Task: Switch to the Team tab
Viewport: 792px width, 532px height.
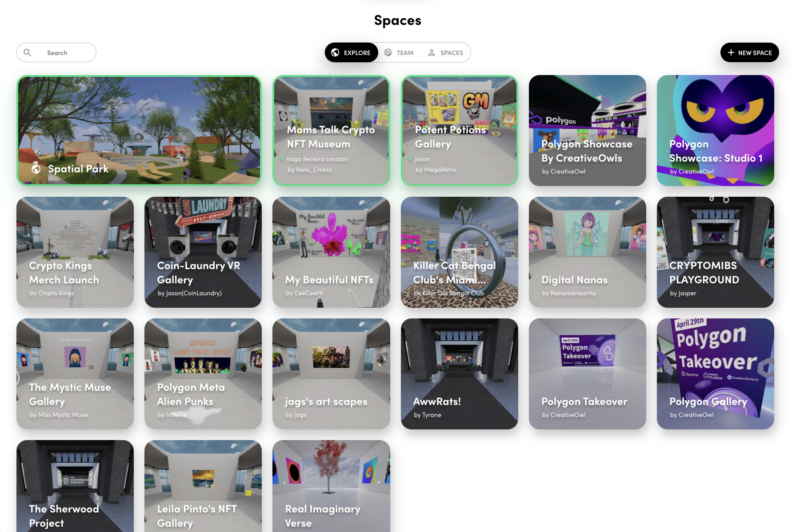Action: (x=399, y=52)
